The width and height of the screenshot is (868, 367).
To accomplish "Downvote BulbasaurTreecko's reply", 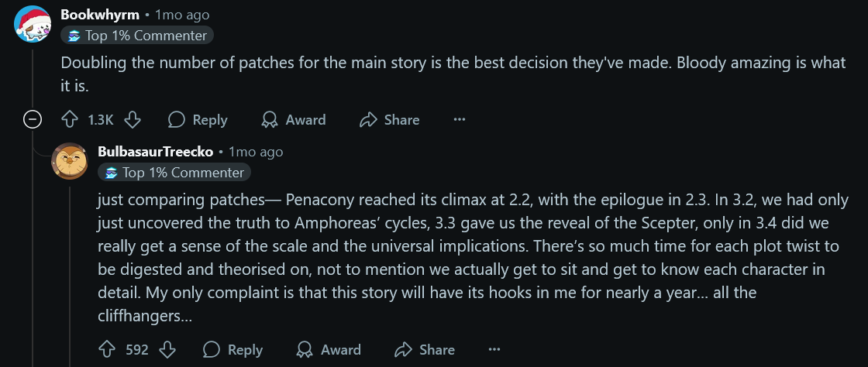I will tap(167, 349).
